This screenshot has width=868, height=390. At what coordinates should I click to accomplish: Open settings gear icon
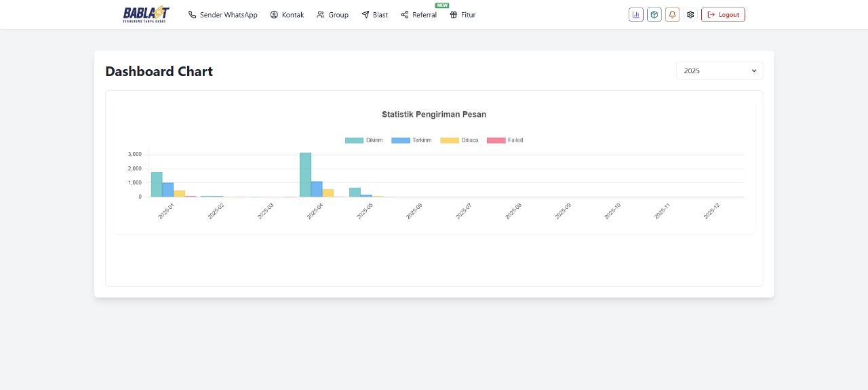(x=690, y=14)
